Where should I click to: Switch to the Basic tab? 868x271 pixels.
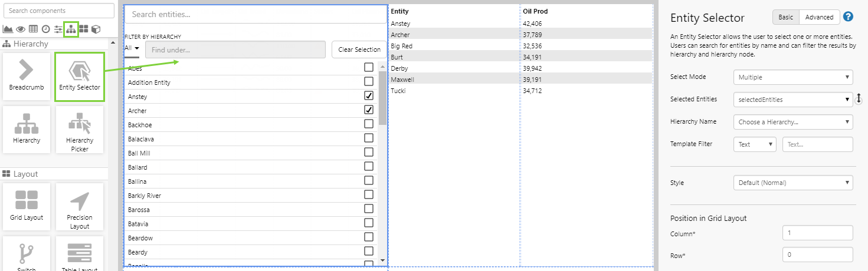[x=786, y=17]
